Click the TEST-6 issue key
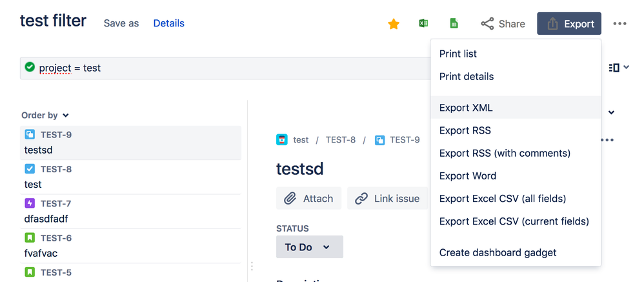The height and width of the screenshot is (282, 644). point(56,237)
